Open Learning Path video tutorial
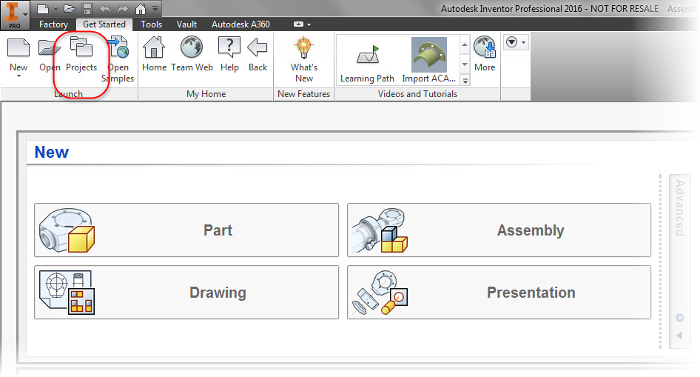The width and height of the screenshot is (700, 377). (x=367, y=61)
